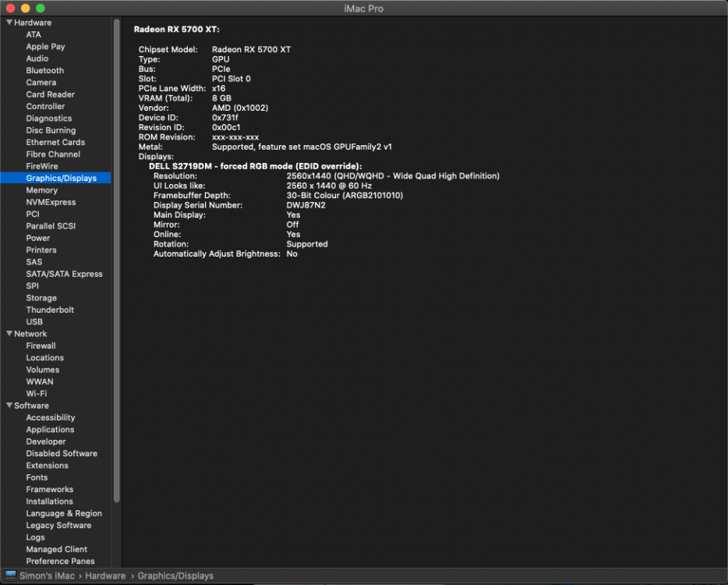Select USB in the sidebar

click(34, 322)
